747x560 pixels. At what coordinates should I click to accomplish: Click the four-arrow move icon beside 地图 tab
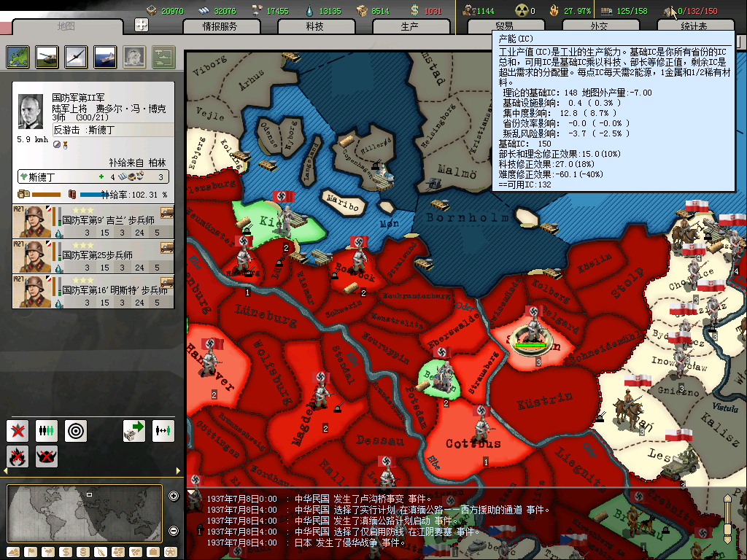[142, 25]
